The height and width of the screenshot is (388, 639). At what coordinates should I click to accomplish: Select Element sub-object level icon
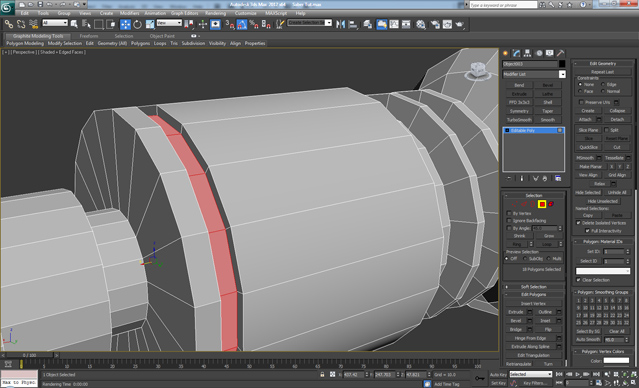(551, 204)
